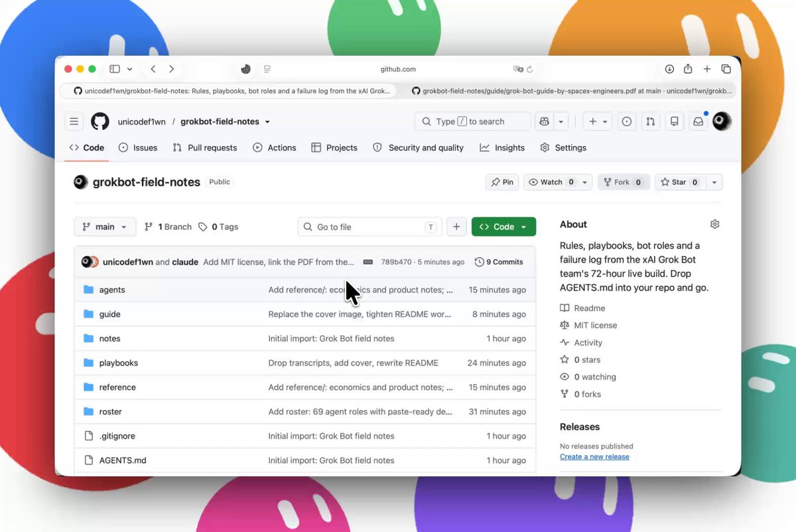
Task: Open Copilot chat icon in GitHub header
Action: [x=545, y=121]
